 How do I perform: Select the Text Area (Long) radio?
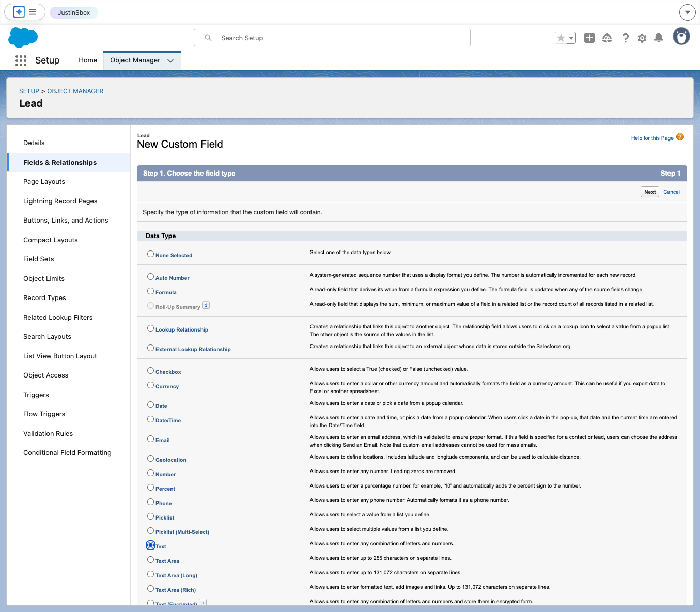click(150, 574)
